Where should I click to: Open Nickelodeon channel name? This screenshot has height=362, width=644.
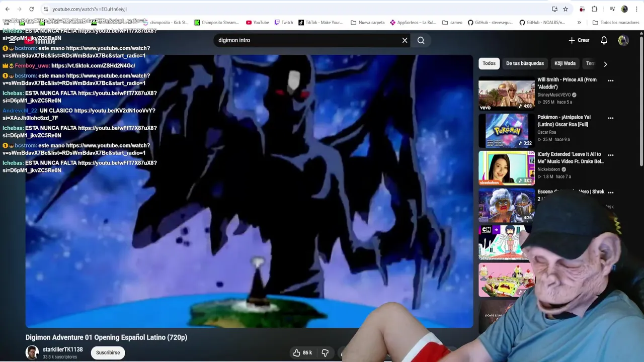click(x=548, y=169)
